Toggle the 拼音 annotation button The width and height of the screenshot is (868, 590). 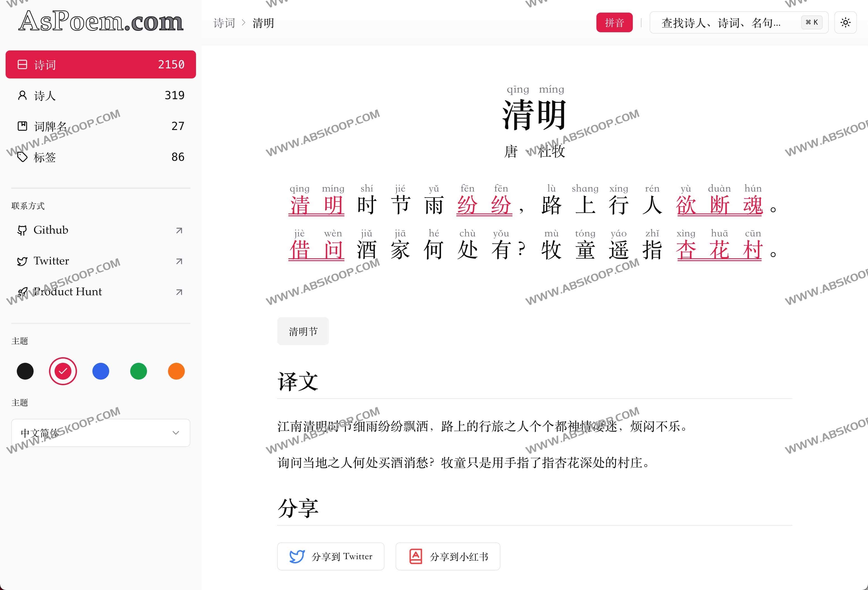point(614,22)
